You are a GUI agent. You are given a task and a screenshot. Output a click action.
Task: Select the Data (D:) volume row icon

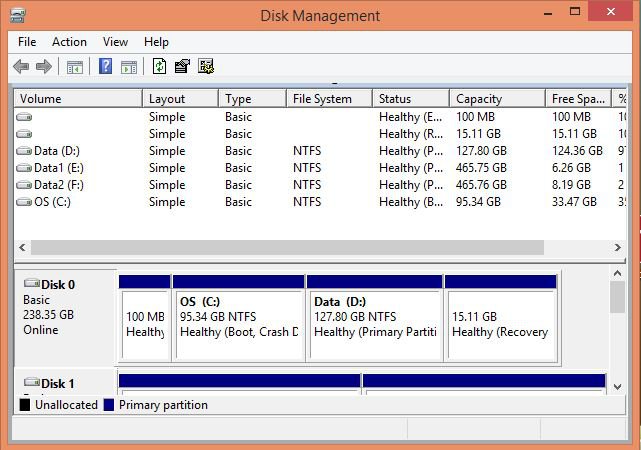pos(24,151)
